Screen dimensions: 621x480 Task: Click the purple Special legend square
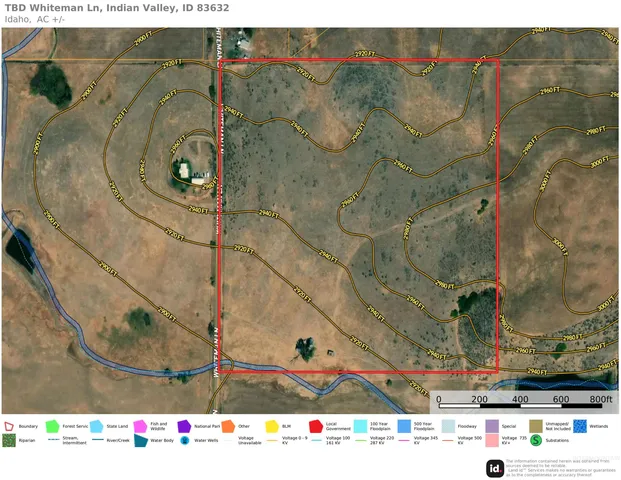click(x=492, y=426)
